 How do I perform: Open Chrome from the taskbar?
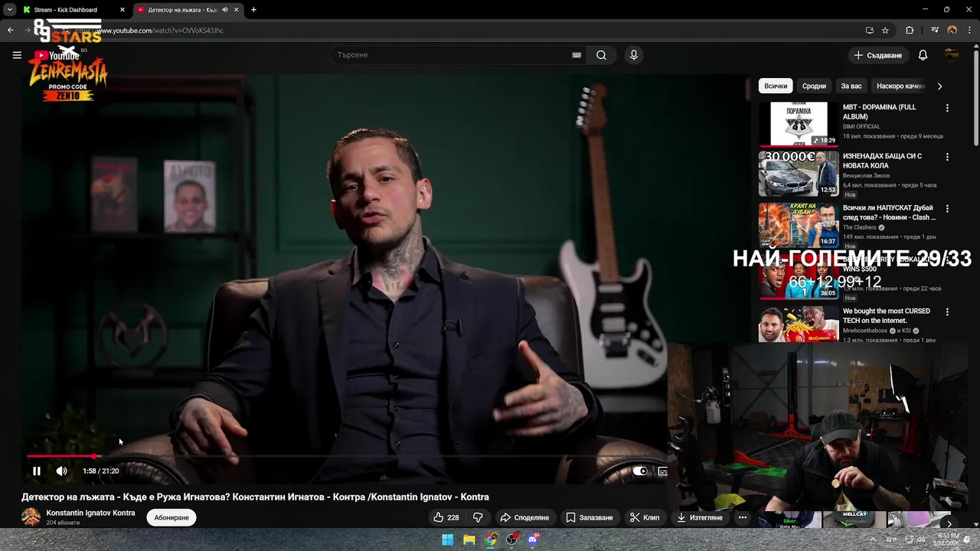[x=491, y=540]
